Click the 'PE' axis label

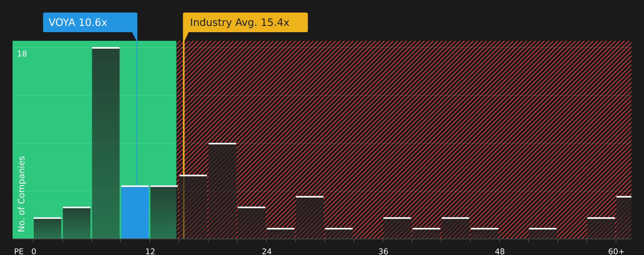coord(19,251)
